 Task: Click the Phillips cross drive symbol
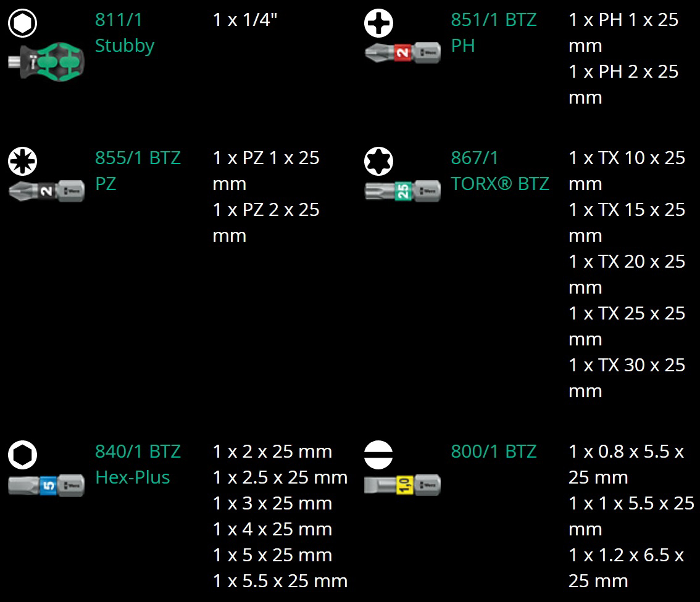point(378,23)
